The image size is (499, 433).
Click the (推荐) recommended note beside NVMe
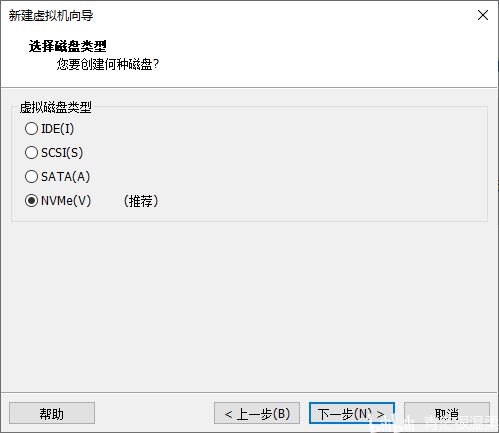point(141,201)
